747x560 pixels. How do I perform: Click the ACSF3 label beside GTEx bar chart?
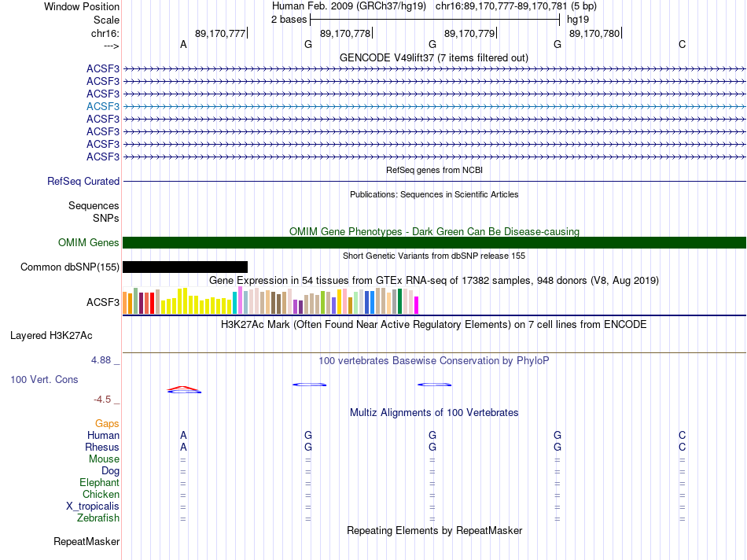103,302
